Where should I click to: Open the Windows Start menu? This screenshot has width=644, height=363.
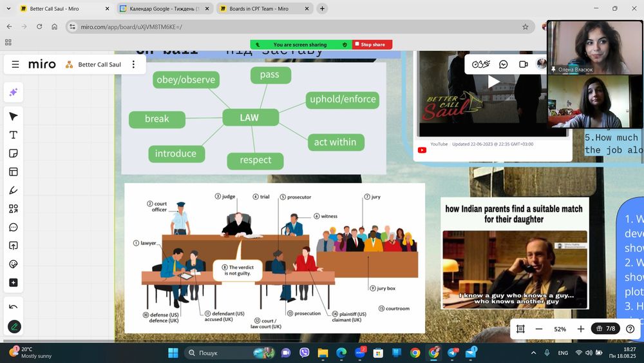173,353
